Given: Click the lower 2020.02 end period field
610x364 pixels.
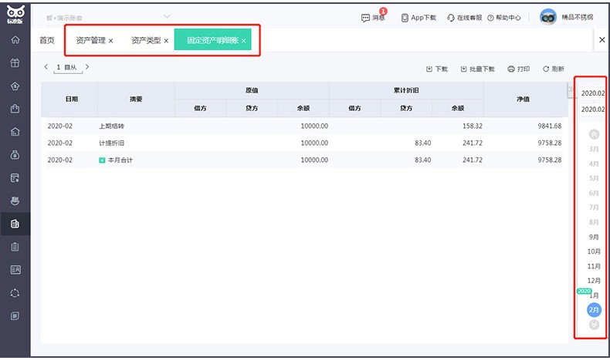Looking at the screenshot, I should [x=592, y=110].
